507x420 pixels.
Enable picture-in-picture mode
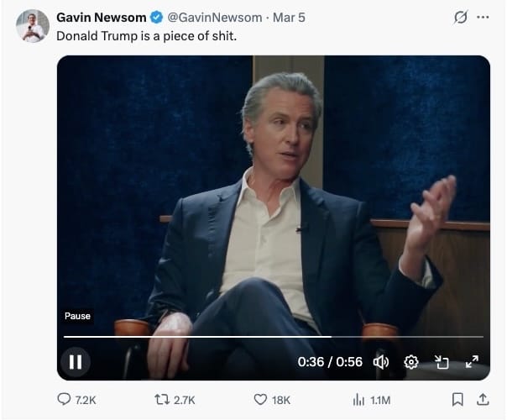(442, 362)
